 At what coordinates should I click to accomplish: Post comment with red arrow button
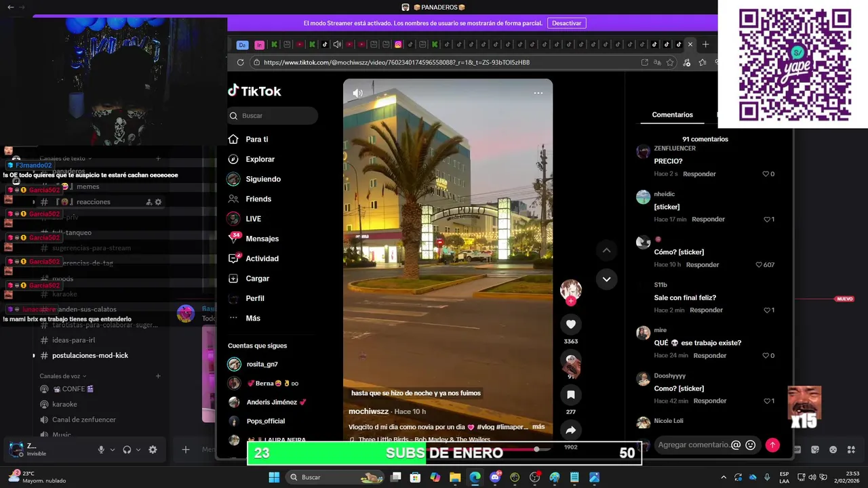click(x=772, y=445)
